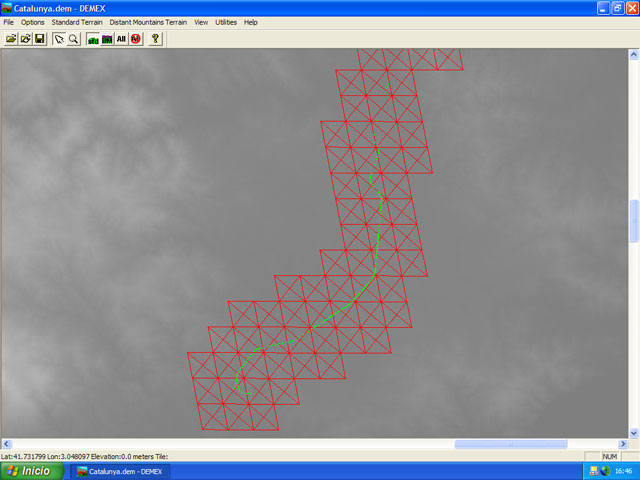Screen dimensions: 640x480
Task: Click the red circular stop icon
Action: tap(135, 38)
